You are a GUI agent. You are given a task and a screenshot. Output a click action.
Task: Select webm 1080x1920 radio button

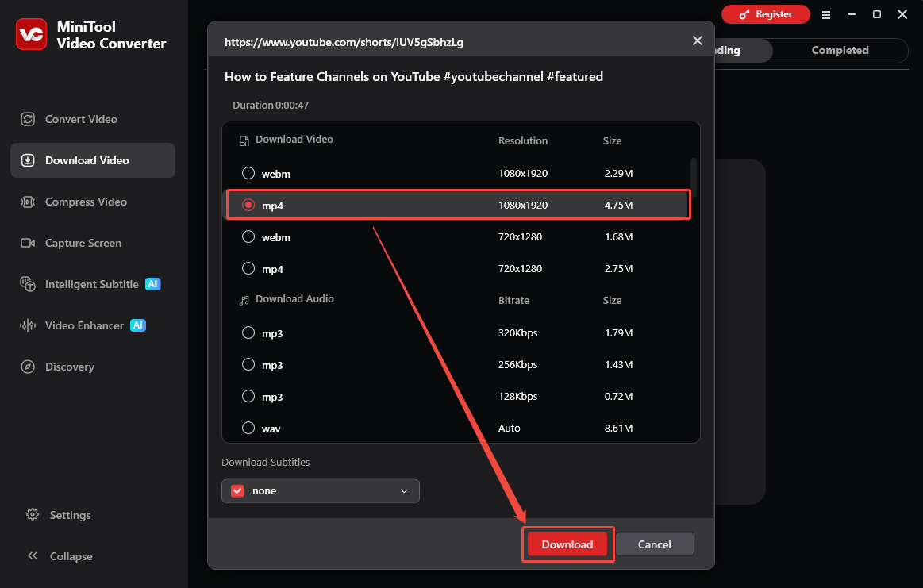coord(248,173)
